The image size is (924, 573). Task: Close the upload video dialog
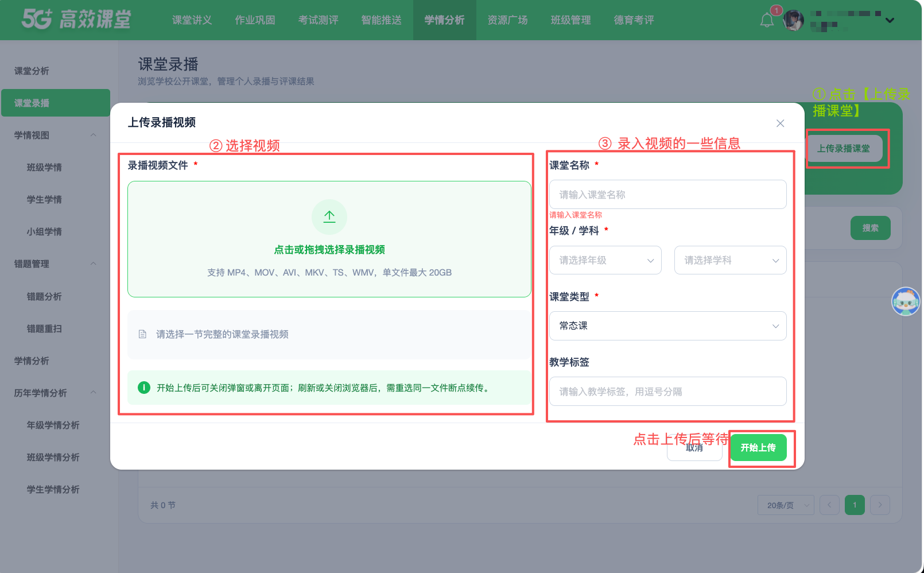pyautogui.click(x=780, y=123)
